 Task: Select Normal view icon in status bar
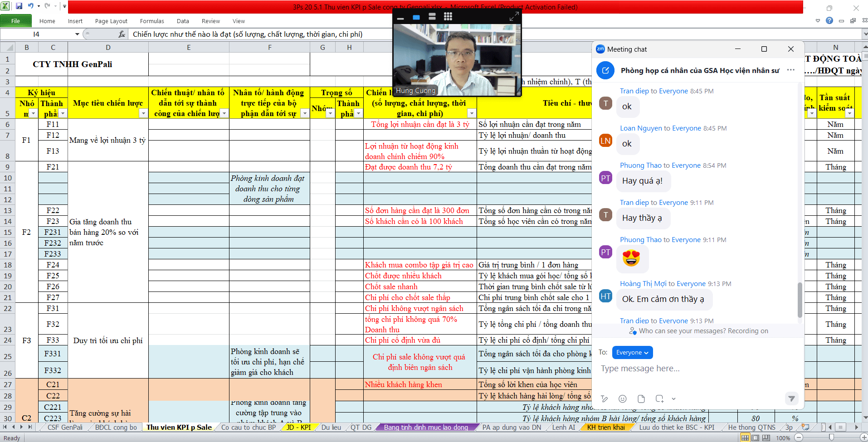(745, 438)
